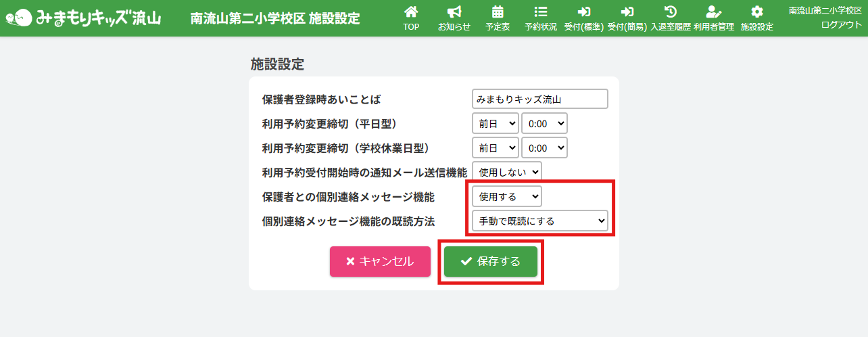Toggle 個別連絡メッセージ機能 使用する dropdown
The image size is (868, 337).
point(507,196)
